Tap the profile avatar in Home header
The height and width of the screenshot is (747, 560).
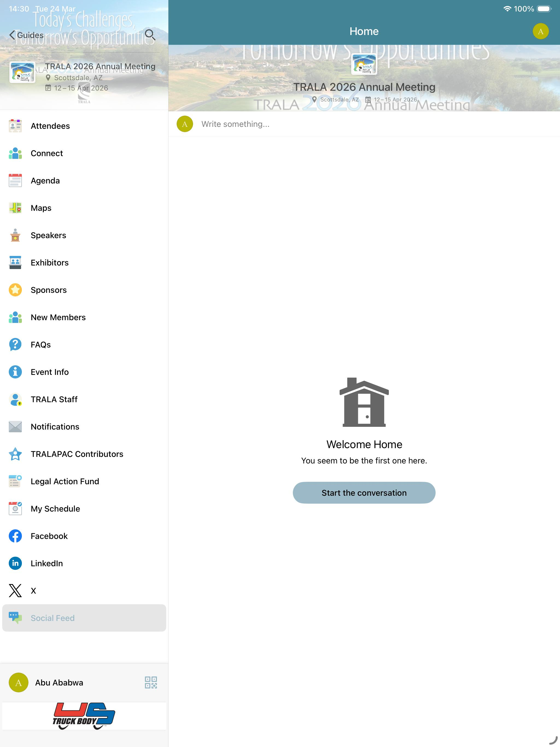coord(541,31)
